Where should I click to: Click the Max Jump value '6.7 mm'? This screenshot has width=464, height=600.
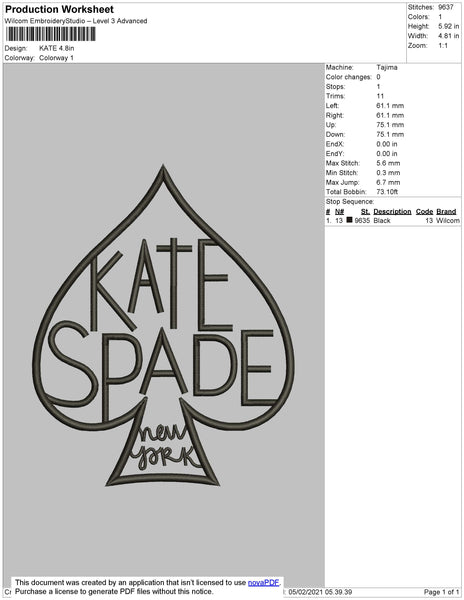tap(388, 182)
